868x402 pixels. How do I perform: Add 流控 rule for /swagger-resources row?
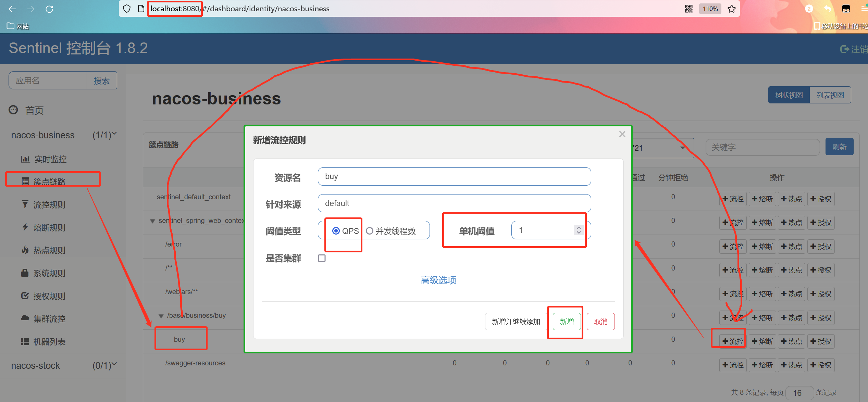coord(733,365)
